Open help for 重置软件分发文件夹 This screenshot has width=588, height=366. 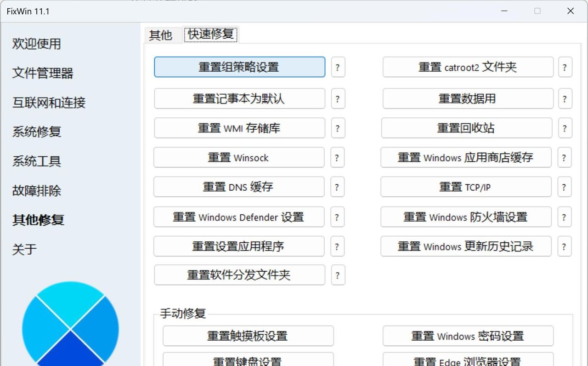click(338, 275)
